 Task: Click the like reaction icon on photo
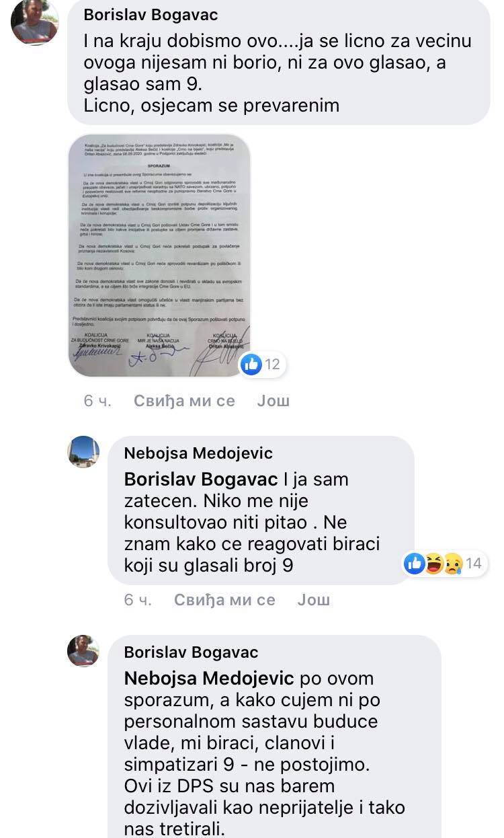click(x=251, y=365)
